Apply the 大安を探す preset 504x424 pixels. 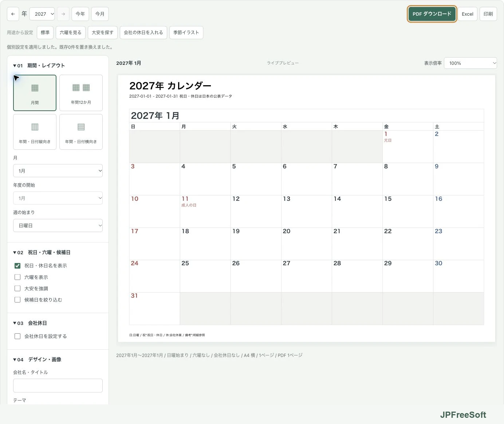[x=103, y=32]
